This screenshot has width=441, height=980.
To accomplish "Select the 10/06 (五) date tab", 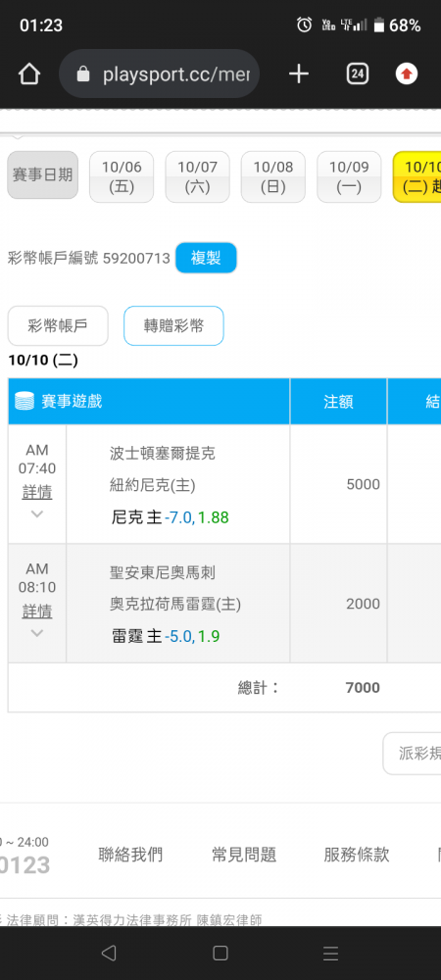I will pyautogui.click(x=122, y=176).
